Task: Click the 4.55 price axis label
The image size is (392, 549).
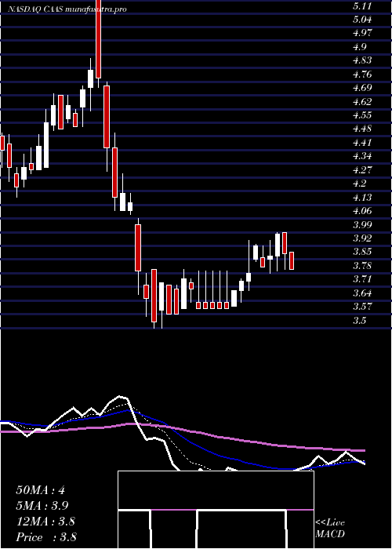Action: 362,115
